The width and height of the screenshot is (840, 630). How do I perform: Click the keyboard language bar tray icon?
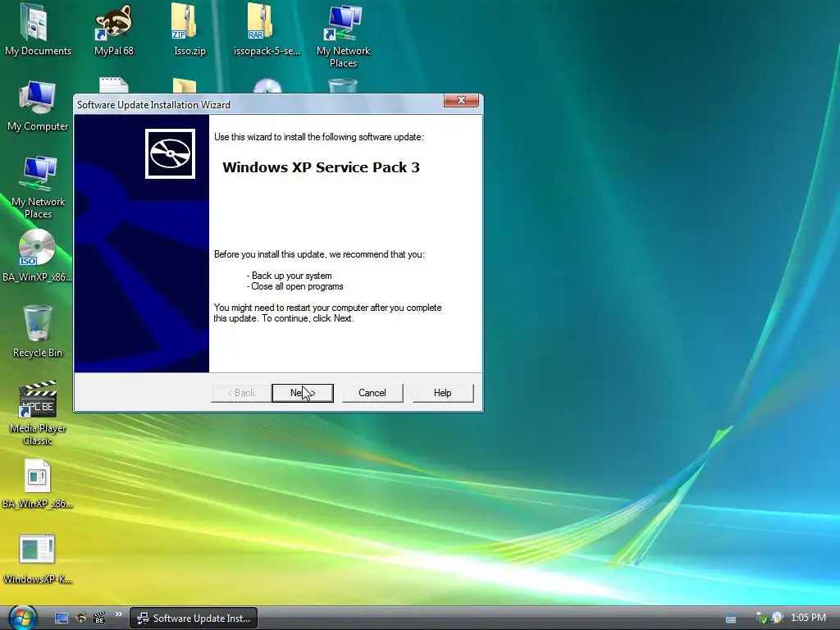[731, 619]
